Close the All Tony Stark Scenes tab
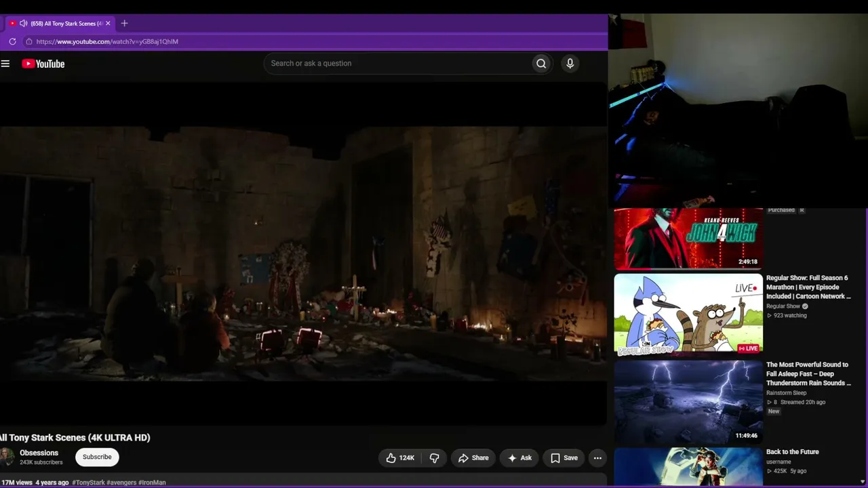 point(108,23)
